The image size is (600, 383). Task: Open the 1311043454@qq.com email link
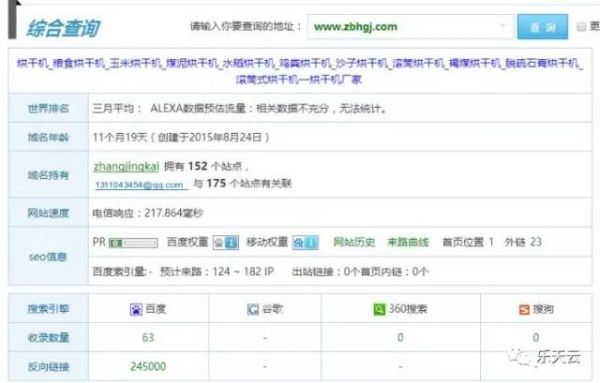point(141,185)
